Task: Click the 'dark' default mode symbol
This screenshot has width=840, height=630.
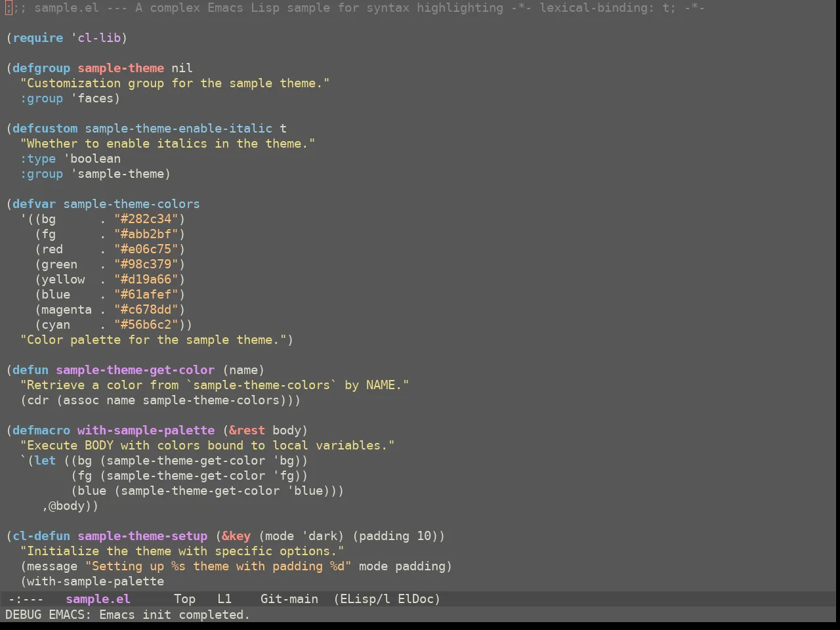Action: pos(323,535)
